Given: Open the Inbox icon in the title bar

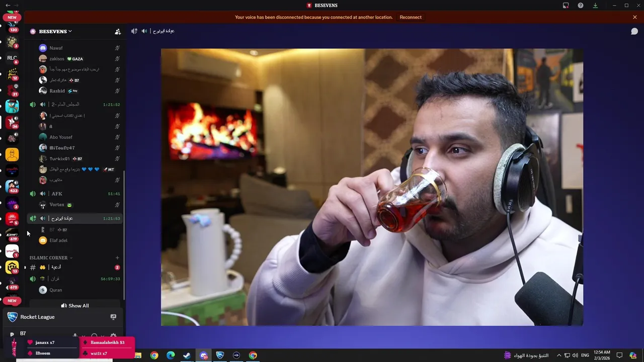Looking at the screenshot, I should (x=566, y=6).
